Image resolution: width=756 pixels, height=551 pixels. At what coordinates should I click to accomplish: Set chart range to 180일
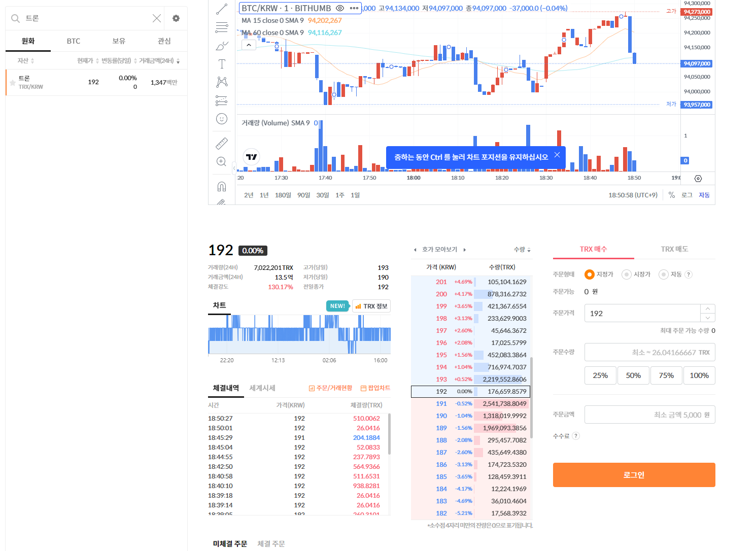[283, 195]
